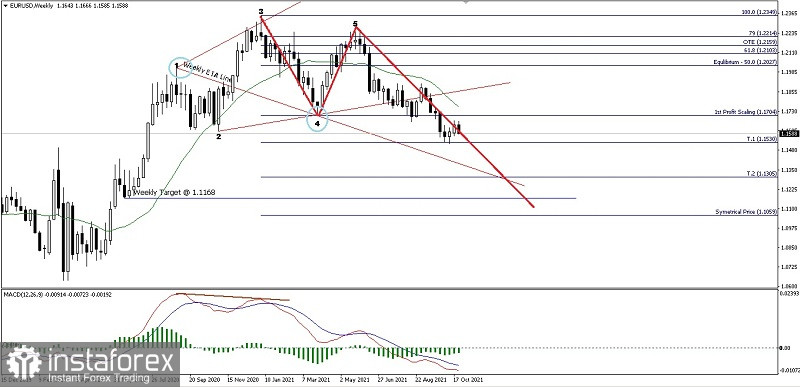800x387 pixels.
Task: Click the 17 Oct 2021 date label
Action: [x=468, y=380]
